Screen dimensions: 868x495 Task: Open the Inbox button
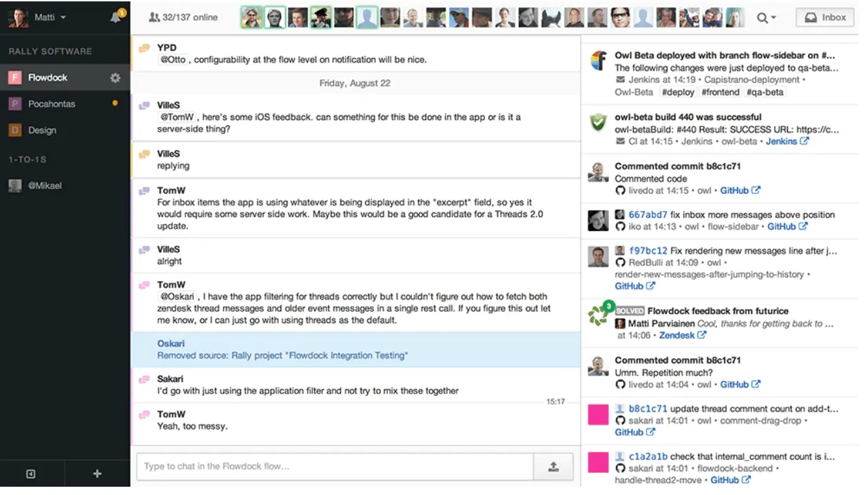click(825, 18)
